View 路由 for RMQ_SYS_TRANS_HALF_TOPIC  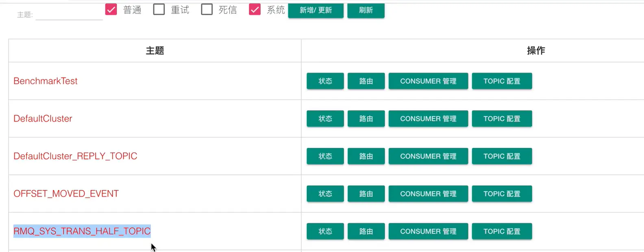(366, 231)
